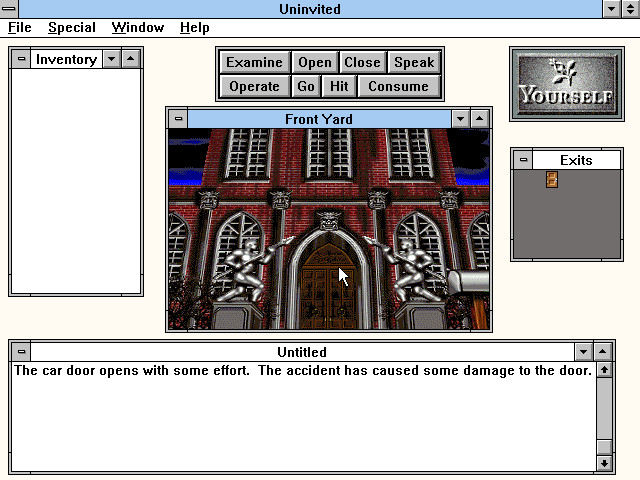
Task: Click the text window scroll up arrow
Action: 604,370
